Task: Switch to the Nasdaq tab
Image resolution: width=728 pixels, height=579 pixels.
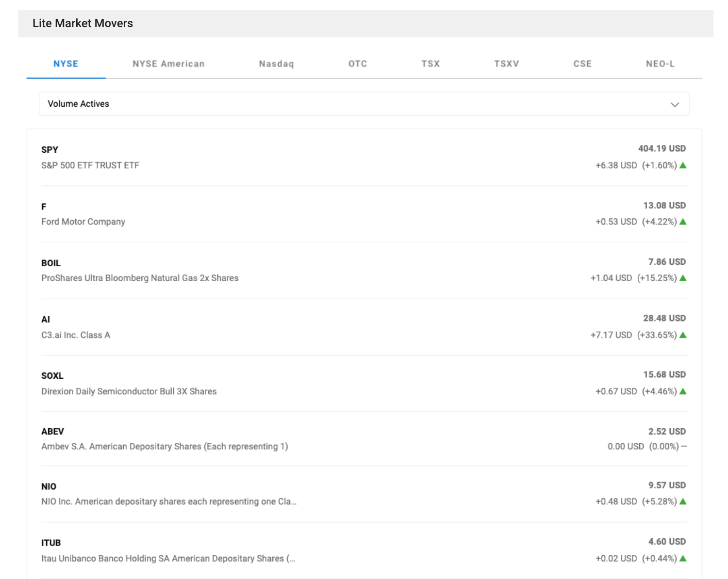Action: pyautogui.click(x=276, y=64)
